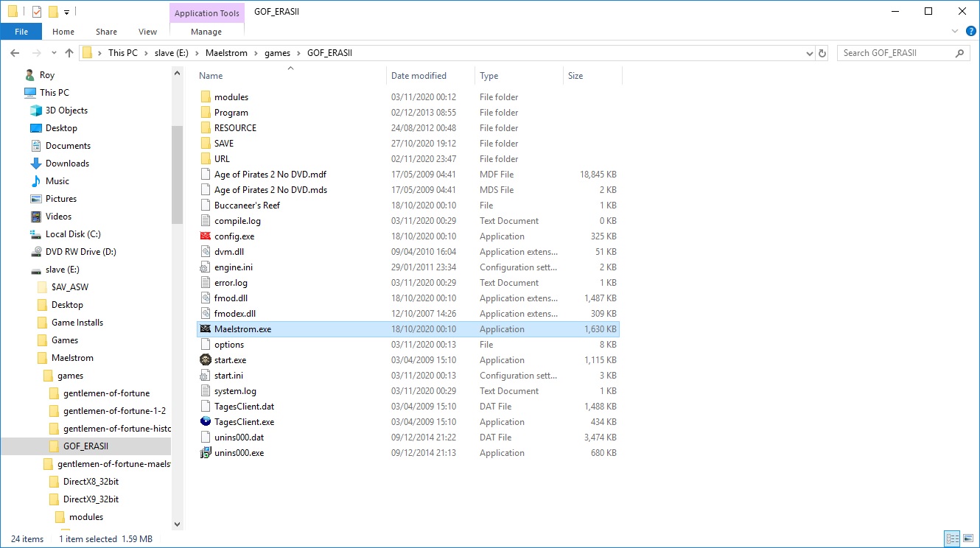Screen dimensions: 980x548
Task: Click the Downloads arrow icon in sidebar
Action: pos(36,164)
